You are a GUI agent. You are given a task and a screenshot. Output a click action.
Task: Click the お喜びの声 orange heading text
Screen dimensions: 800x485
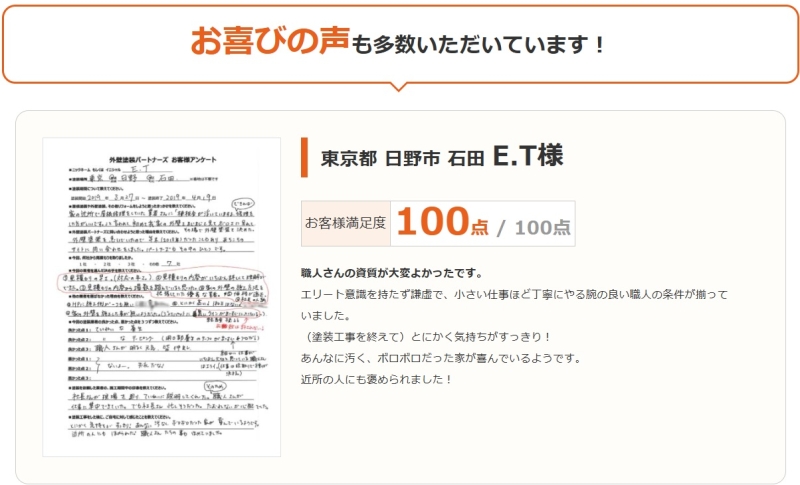click(271, 42)
